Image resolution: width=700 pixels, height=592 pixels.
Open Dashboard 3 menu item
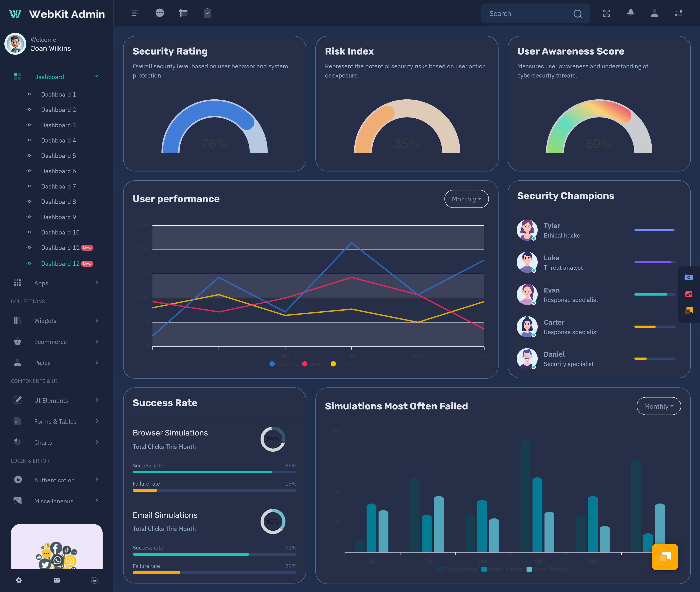point(58,125)
